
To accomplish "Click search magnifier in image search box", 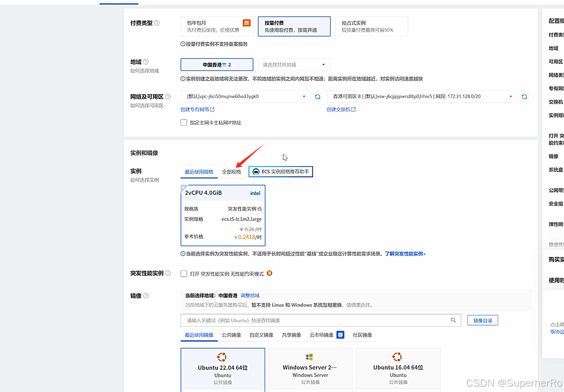I will coord(453,320).
